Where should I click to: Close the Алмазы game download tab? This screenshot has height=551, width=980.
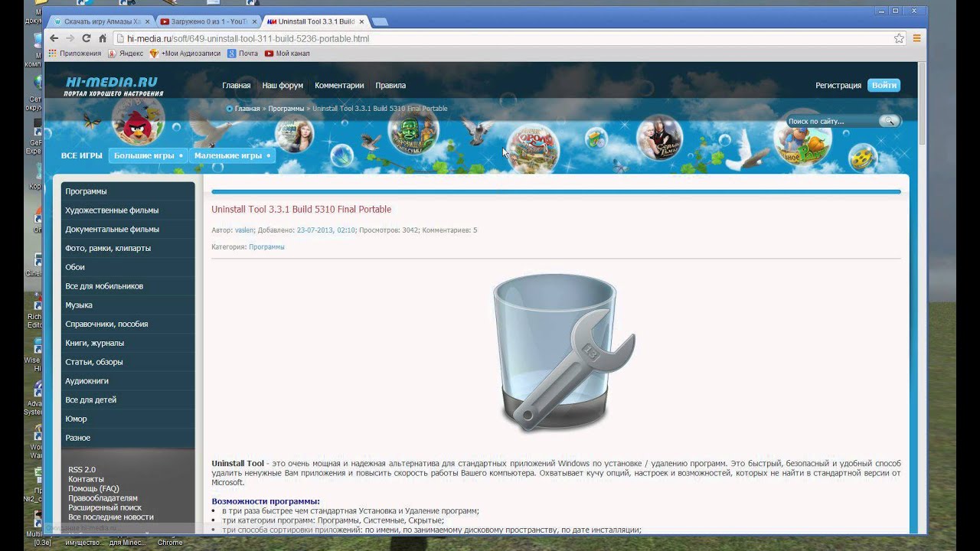point(148,21)
